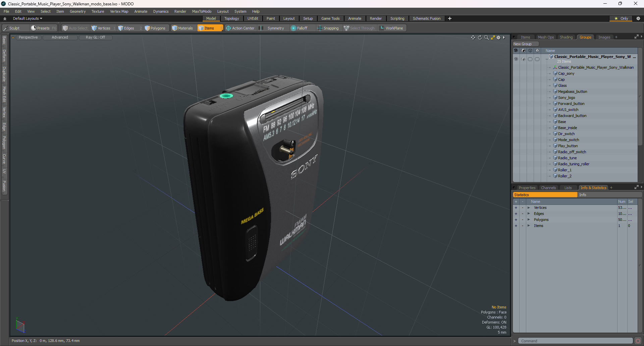Activate the Items selection mode
The width and height of the screenshot is (644, 346).
210,28
